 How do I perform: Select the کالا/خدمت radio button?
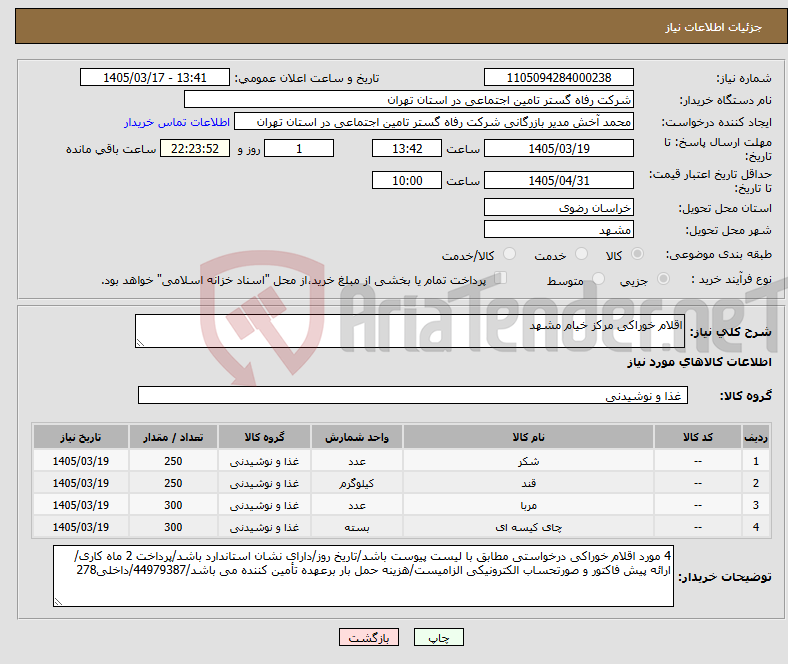(x=510, y=254)
